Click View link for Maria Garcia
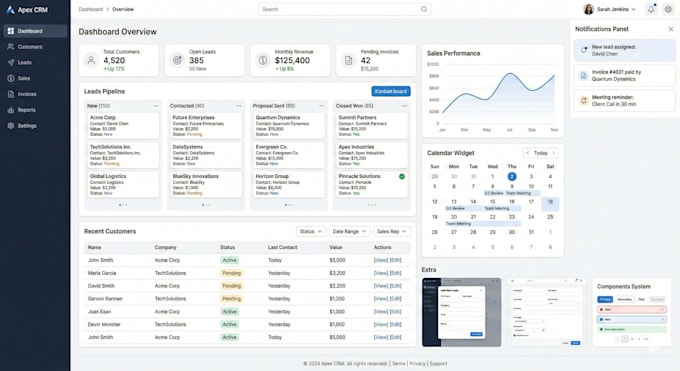 (381, 273)
